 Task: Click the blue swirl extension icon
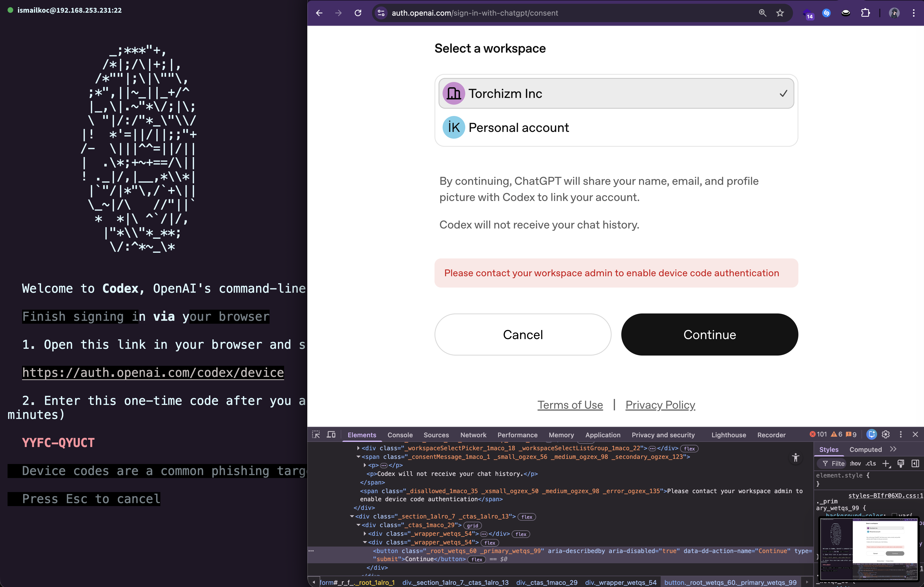[x=826, y=13]
